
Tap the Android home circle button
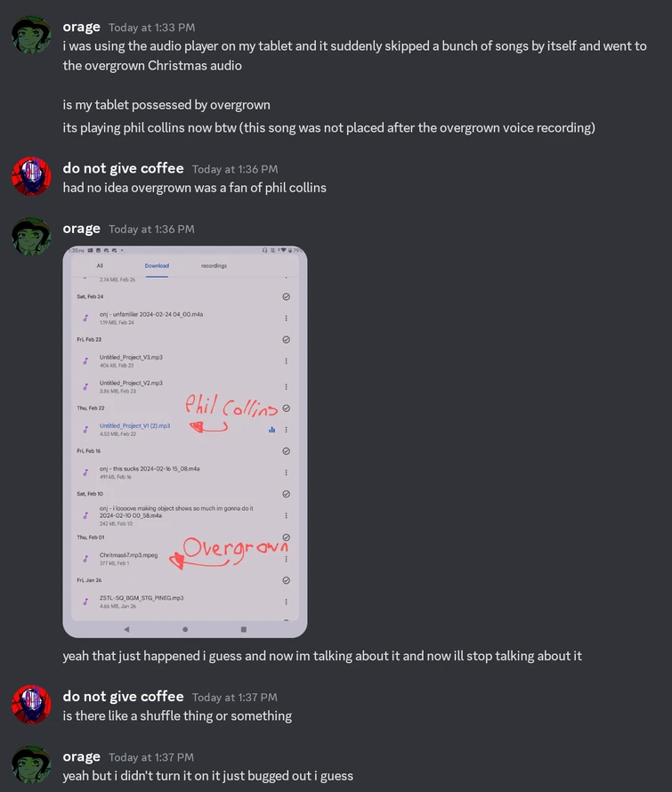tap(185, 629)
